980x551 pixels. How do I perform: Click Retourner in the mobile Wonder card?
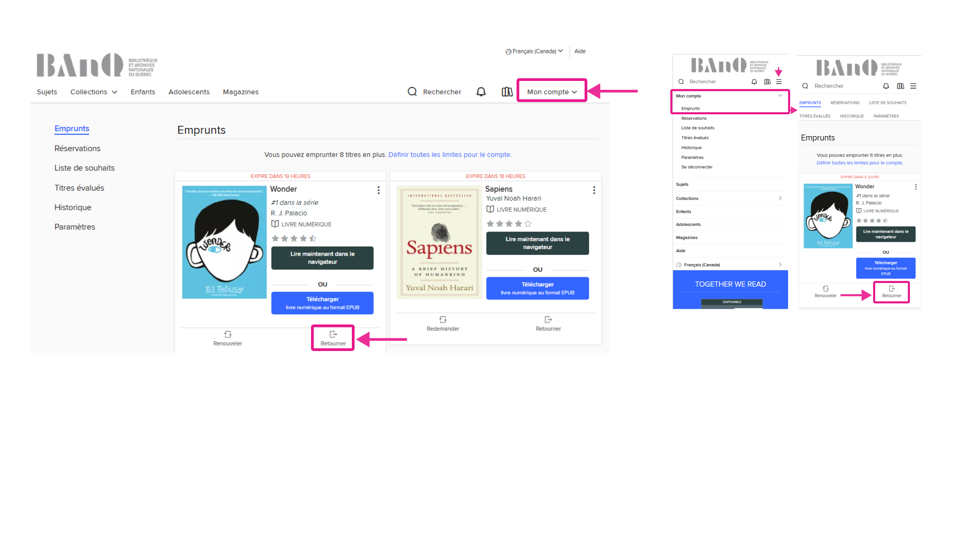coord(892,292)
